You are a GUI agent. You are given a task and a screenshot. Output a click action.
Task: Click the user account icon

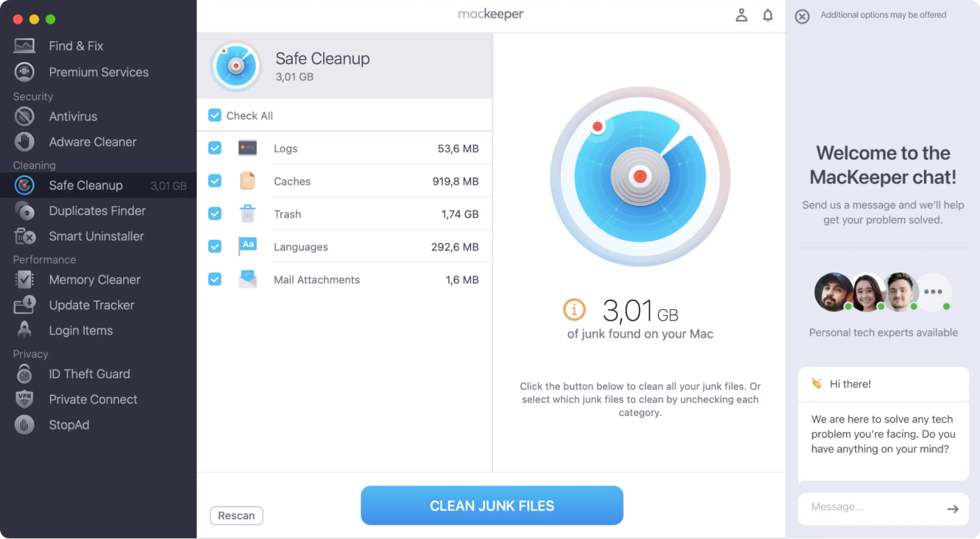742,15
